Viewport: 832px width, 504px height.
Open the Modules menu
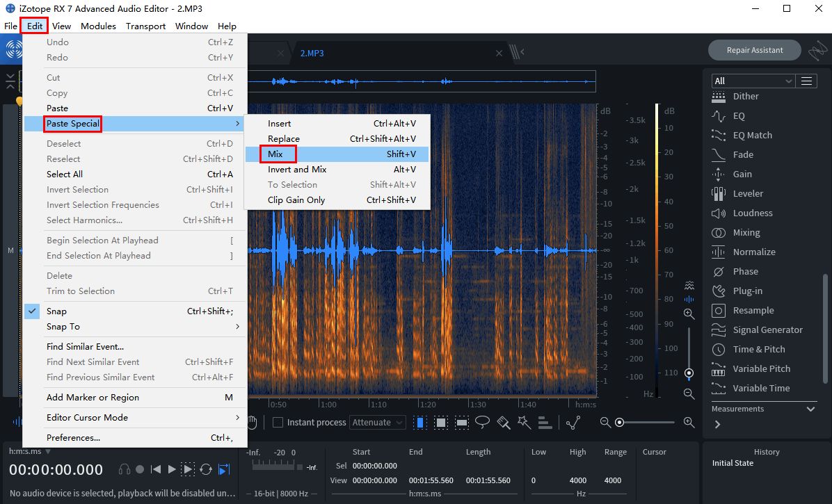click(x=98, y=26)
